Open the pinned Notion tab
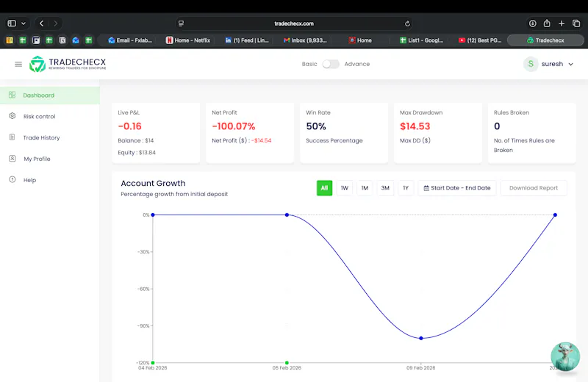The width and height of the screenshot is (588, 382). pos(62,40)
